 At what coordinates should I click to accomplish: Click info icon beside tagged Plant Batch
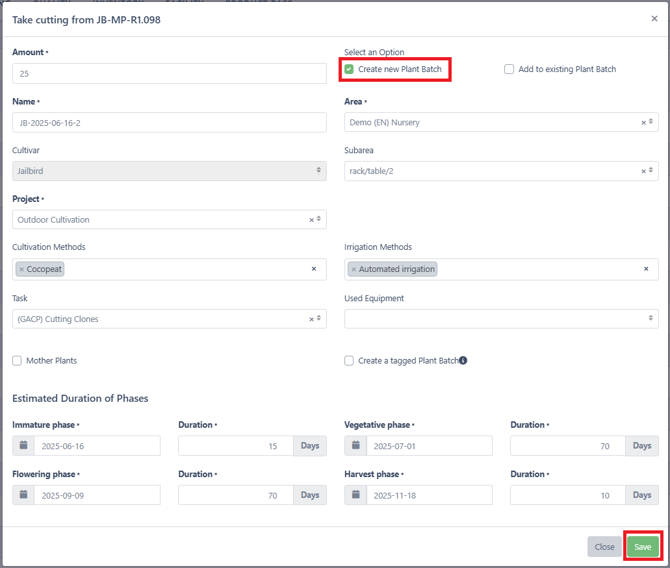click(463, 360)
